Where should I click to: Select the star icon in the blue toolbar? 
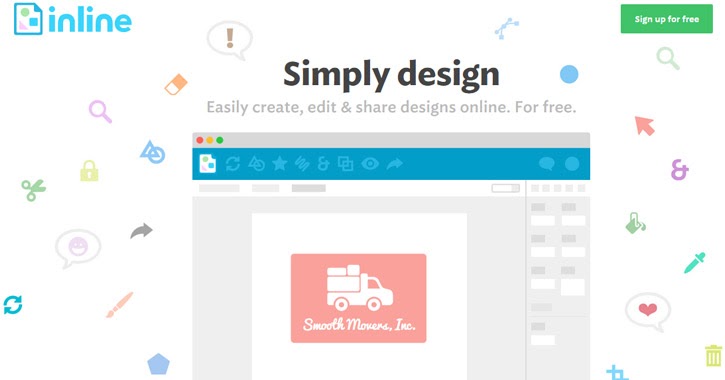(280, 163)
